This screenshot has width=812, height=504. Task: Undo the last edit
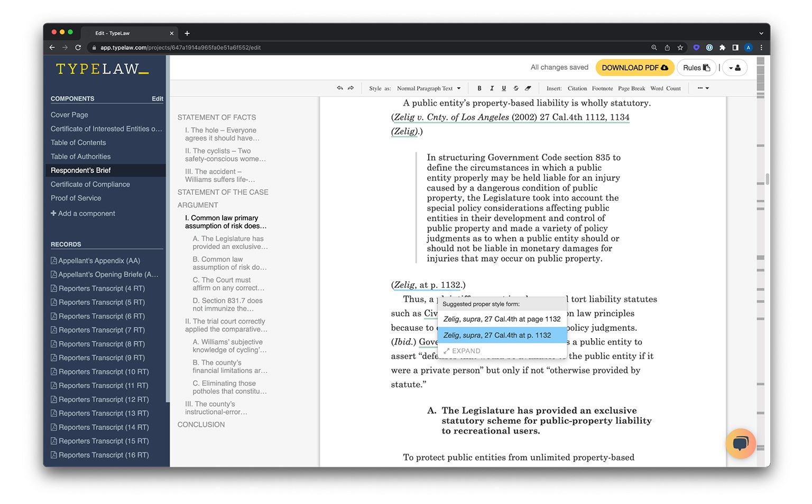point(340,88)
